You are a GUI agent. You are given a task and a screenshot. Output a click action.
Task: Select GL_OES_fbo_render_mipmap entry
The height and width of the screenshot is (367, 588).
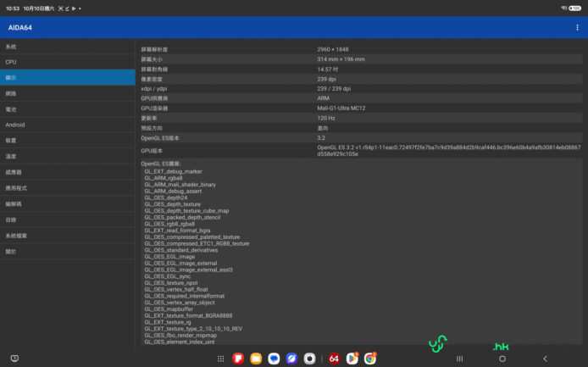pos(180,336)
